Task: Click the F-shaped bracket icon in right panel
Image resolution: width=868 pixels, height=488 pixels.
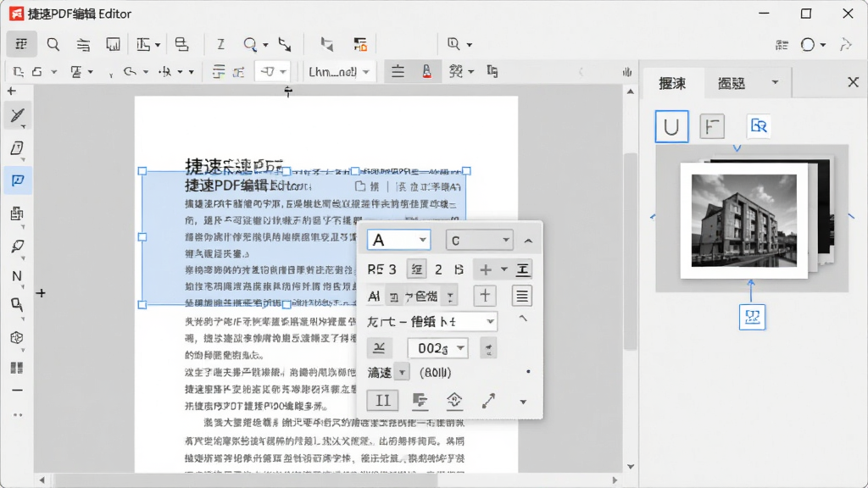Action: (712, 126)
